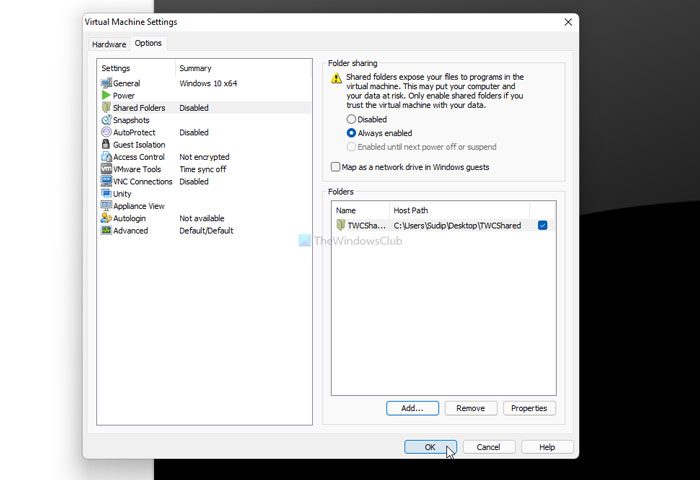Select the Access Control row label

[x=139, y=157]
